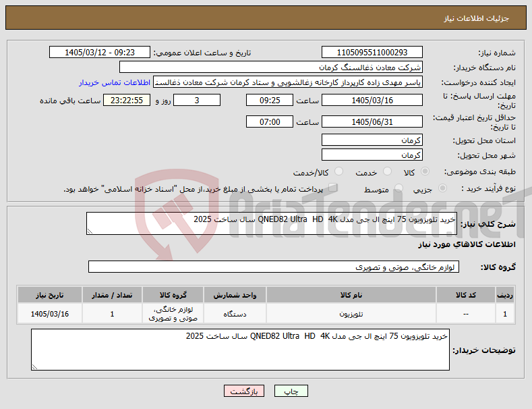Click the deadline time 09:25 field
Image resolution: width=532 pixels, height=409 pixels.
tap(270, 100)
